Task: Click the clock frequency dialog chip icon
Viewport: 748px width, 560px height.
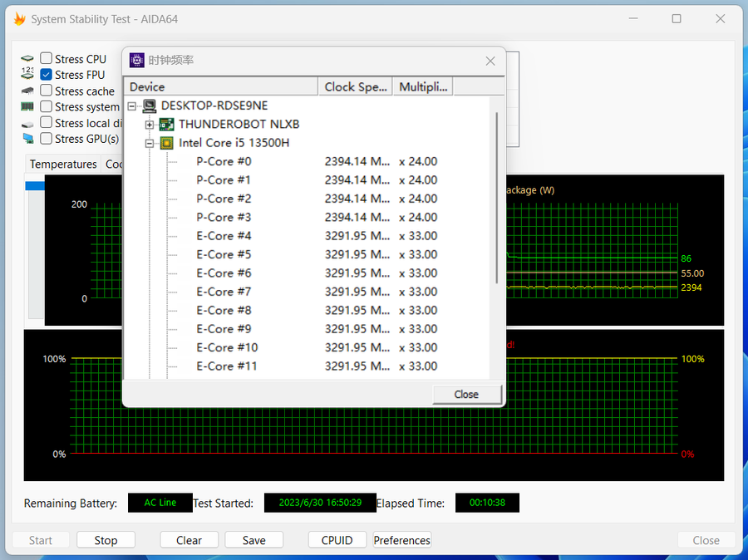Action: (x=137, y=60)
